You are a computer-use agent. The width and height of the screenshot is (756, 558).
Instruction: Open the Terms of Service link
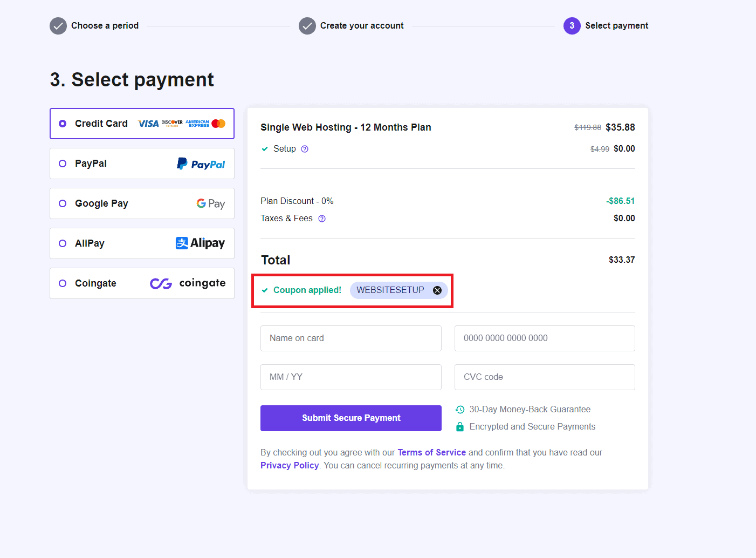tap(431, 453)
